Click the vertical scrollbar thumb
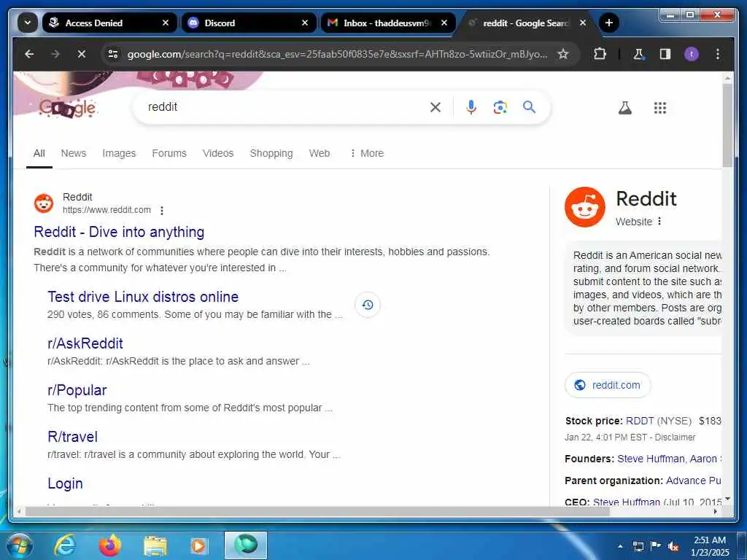 pos(727,125)
